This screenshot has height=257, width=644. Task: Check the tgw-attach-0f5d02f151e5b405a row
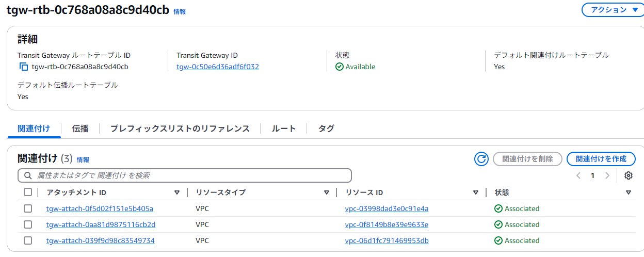[28, 208]
